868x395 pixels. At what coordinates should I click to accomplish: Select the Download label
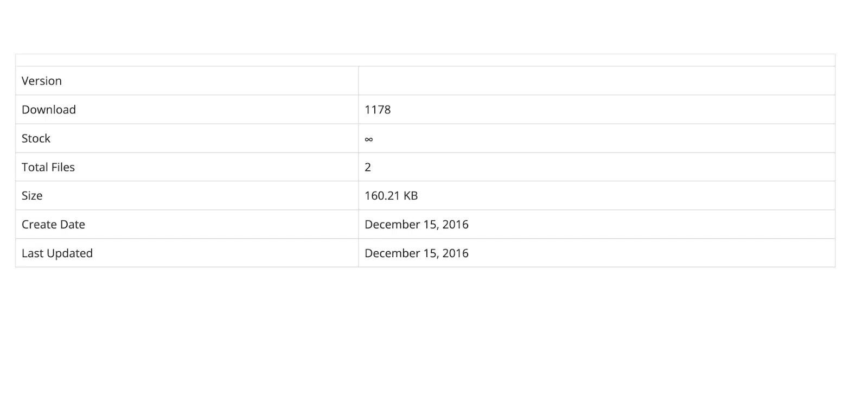(x=49, y=110)
